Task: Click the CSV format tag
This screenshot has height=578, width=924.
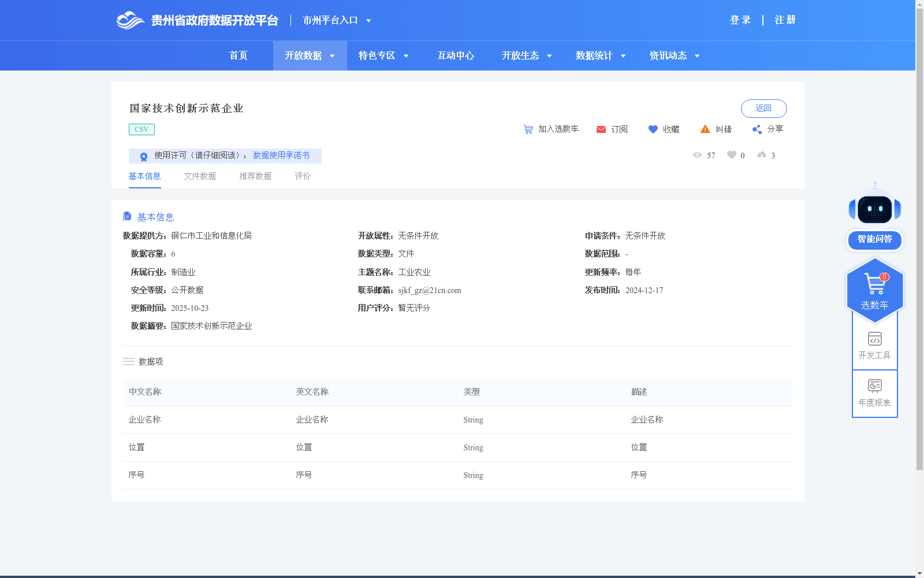Action: click(141, 129)
